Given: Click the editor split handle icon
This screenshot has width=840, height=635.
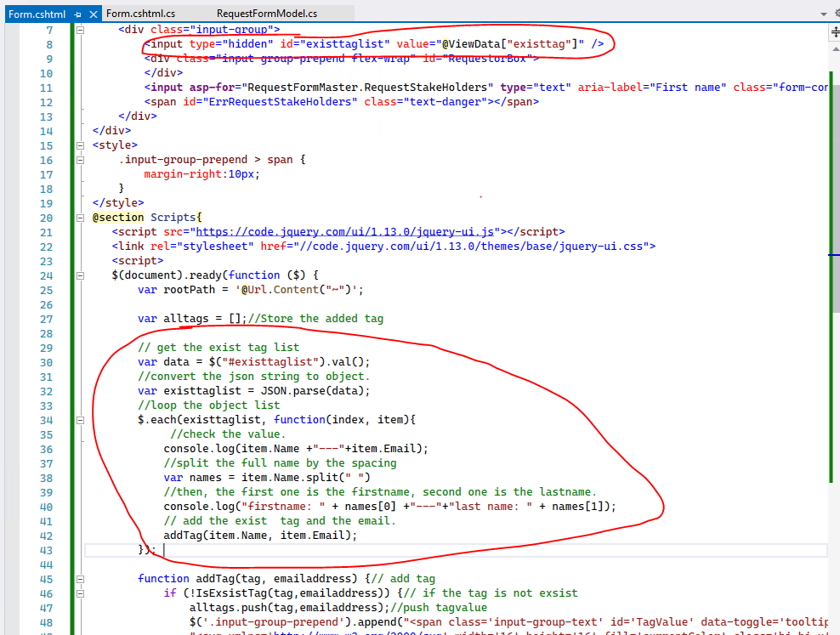Looking at the screenshot, I should click(835, 32).
